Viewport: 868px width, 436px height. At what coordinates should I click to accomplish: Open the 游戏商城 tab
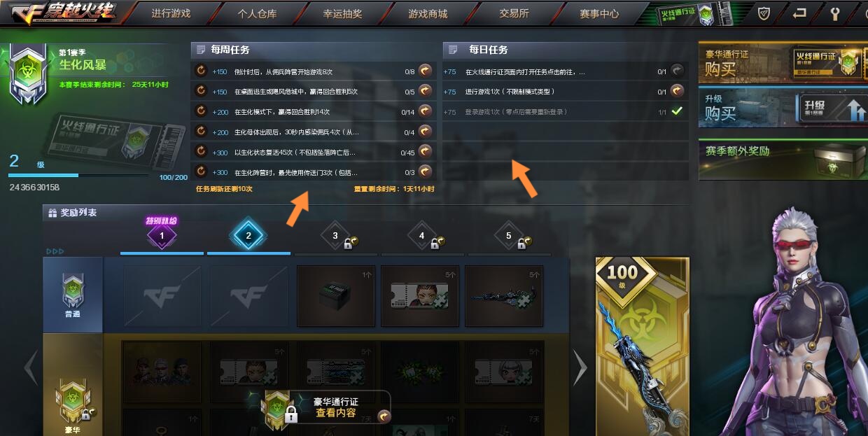pos(428,13)
